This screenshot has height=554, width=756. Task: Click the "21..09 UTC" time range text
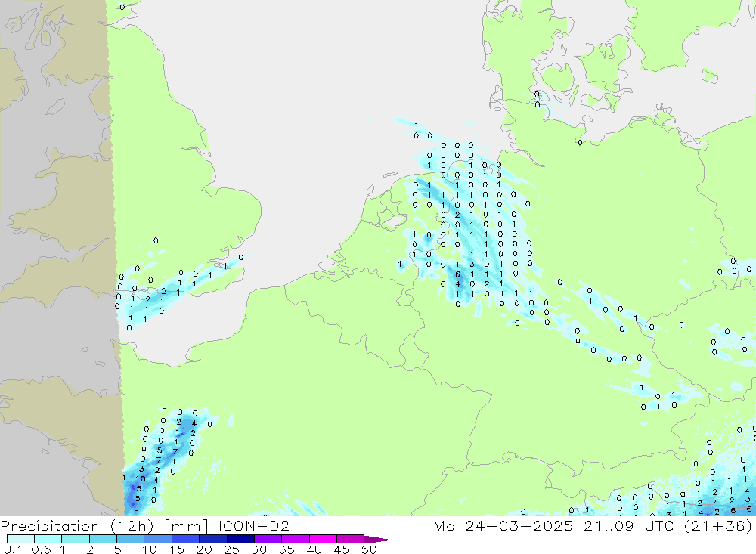pos(628,525)
